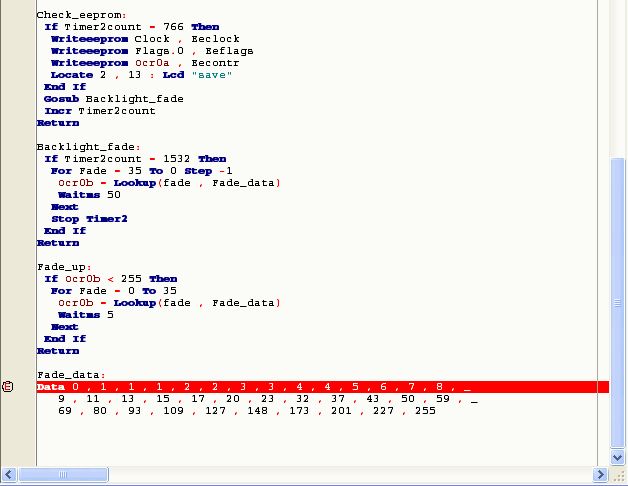This screenshot has width=628, height=486.
Task: Click the vertical scrollbar down arrow
Action: coord(618,457)
